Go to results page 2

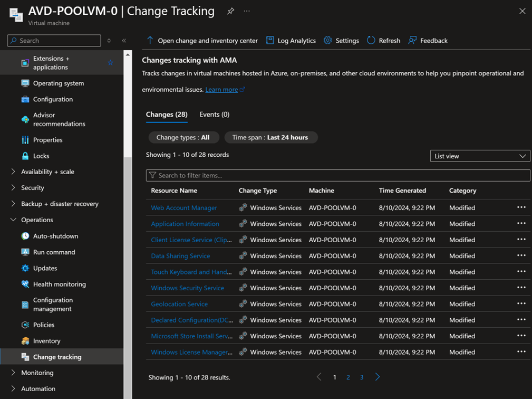pos(348,377)
